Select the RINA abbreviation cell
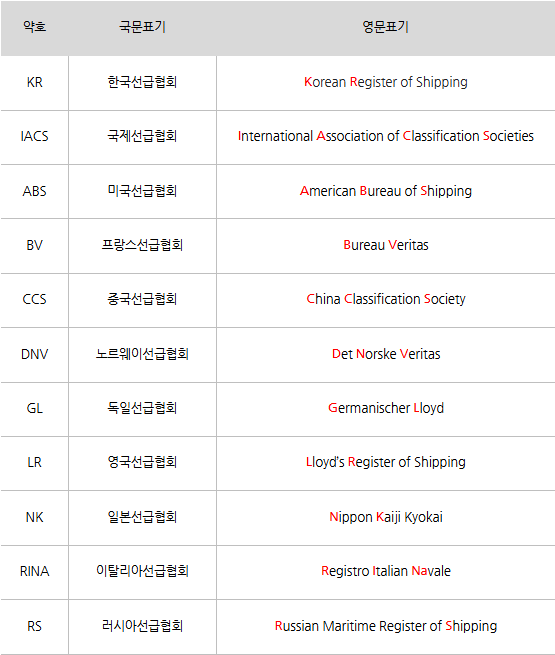 pyautogui.click(x=35, y=572)
